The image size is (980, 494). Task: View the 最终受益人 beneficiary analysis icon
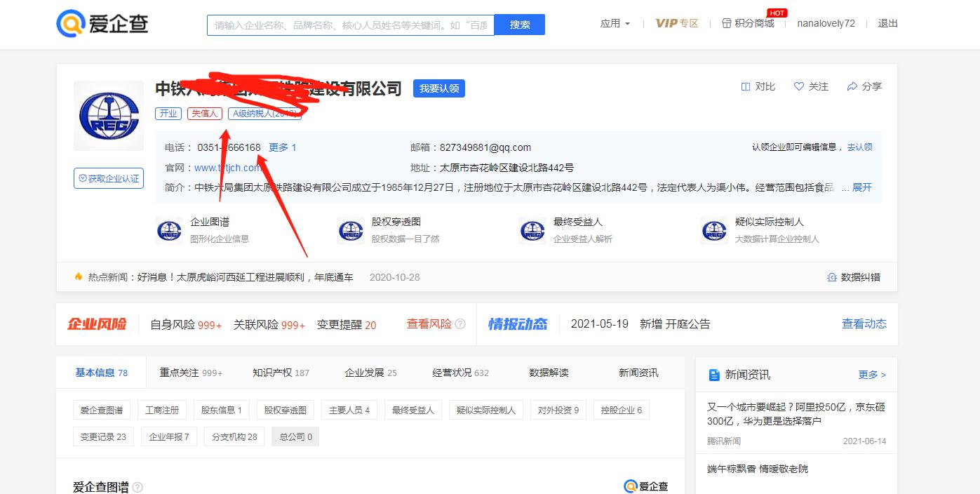click(532, 230)
